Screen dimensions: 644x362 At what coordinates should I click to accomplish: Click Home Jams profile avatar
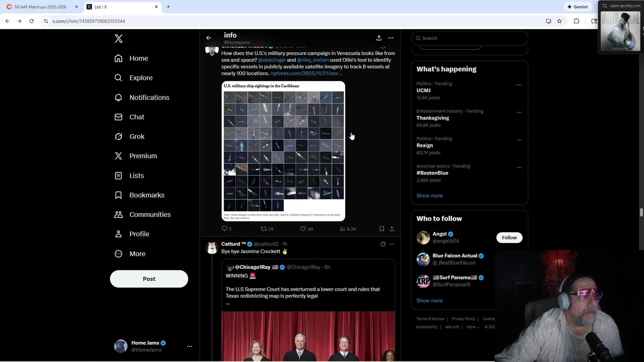point(121,346)
